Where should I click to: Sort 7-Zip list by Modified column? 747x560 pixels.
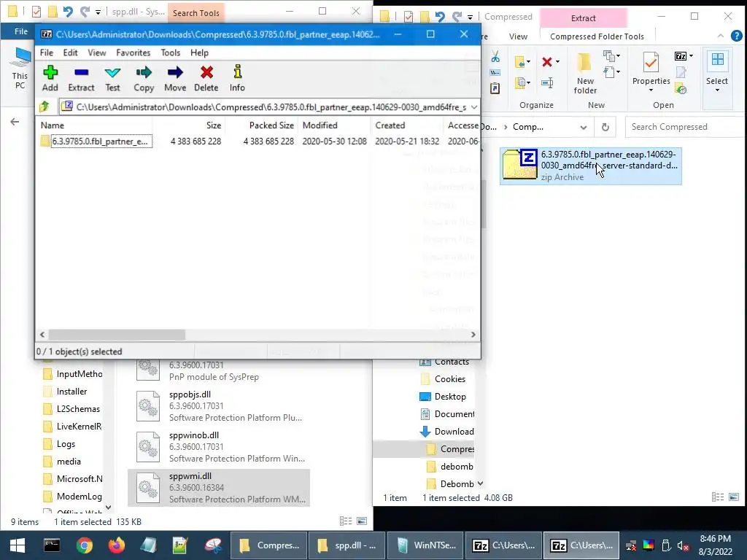coord(333,125)
